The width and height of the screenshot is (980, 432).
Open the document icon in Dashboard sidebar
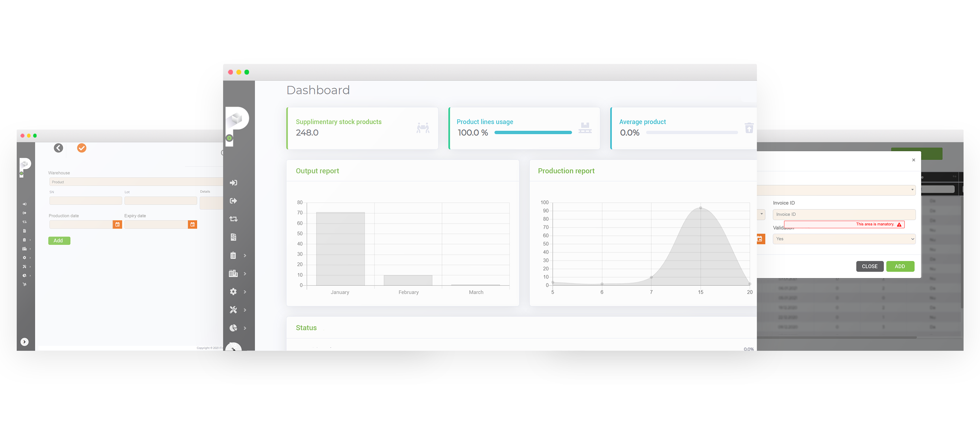point(233,237)
